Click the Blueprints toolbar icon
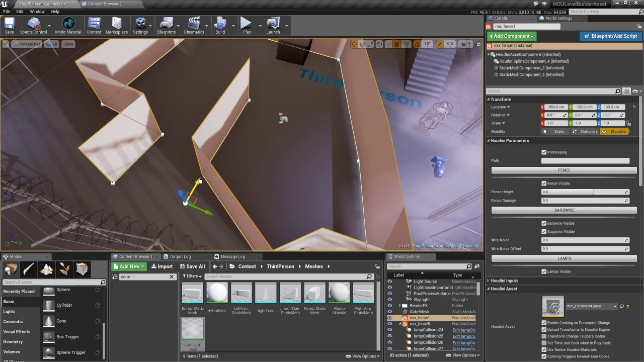644x362 pixels. pos(166,25)
